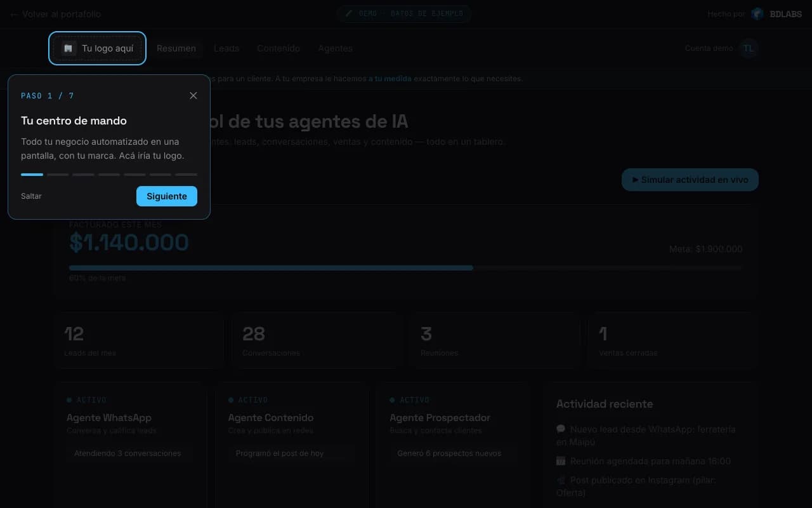Click the 'Tu logo aquí' placeholder
This screenshot has height=508, width=812.
coord(97,48)
